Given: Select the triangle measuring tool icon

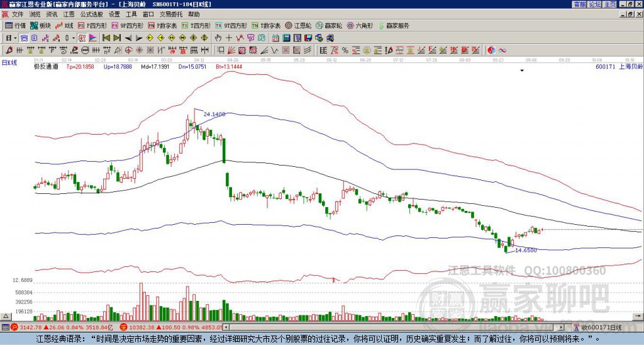Looking at the screenshot, I should tap(118, 50).
